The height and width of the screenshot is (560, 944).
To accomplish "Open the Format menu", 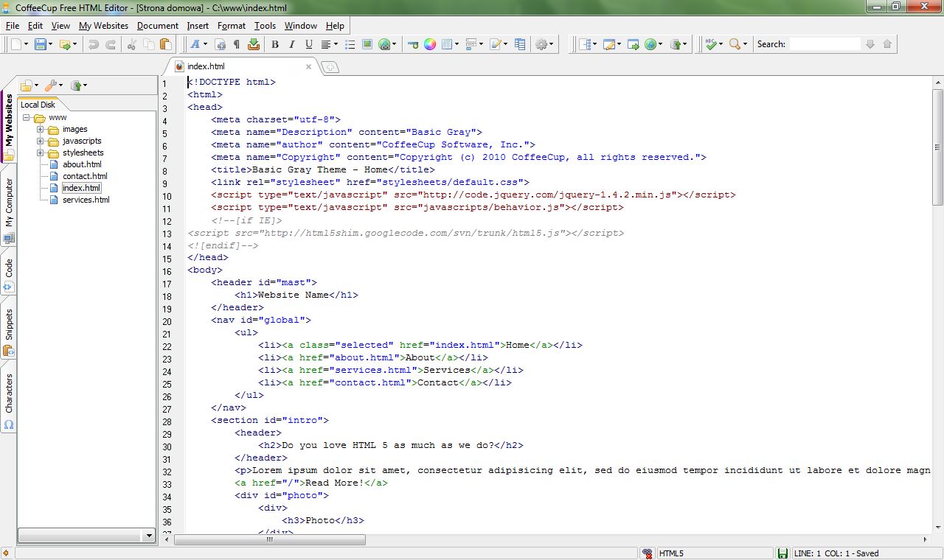I will pyautogui.click(x=232, y=25).
